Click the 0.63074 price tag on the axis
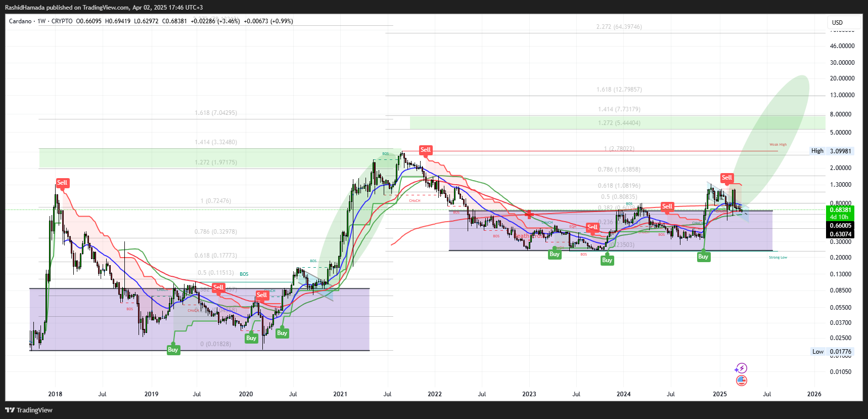The image size is (868, 419). click(840, 234)
